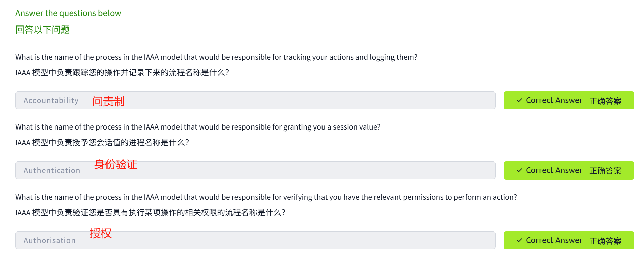Viewport: 644px width, 256px height.
Task: Click the Authentication answer input field
Action: (255, 170)
